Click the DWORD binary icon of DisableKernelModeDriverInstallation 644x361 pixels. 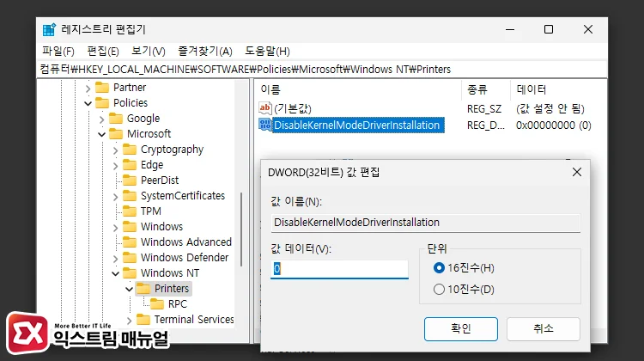tap(265, 125)
